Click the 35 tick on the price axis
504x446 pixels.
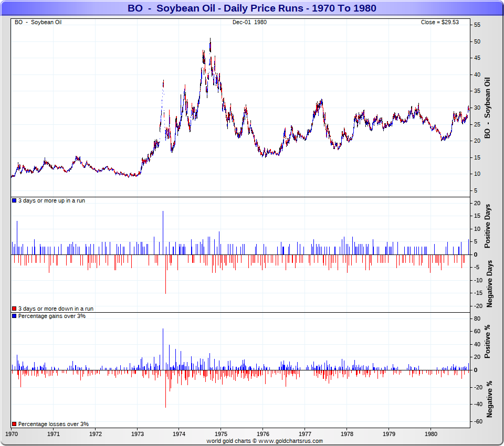477,91
